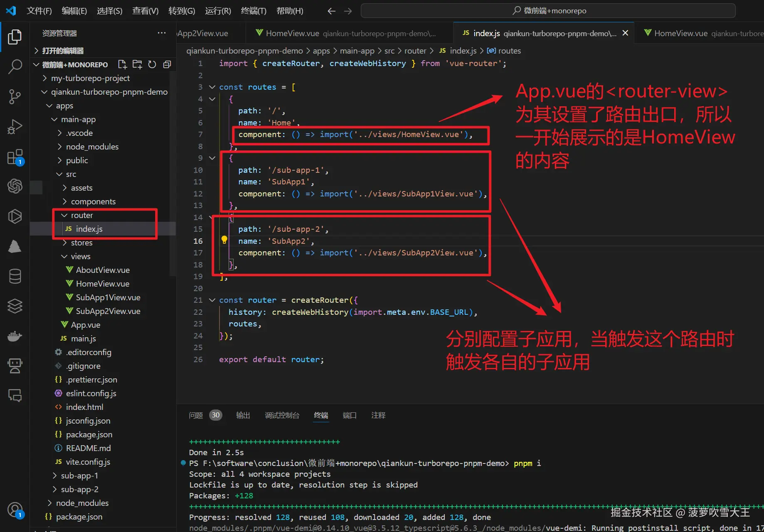Collapse all folders in Explorer
The width and height of the screenshot is (764, 532).
coord(167,64)
